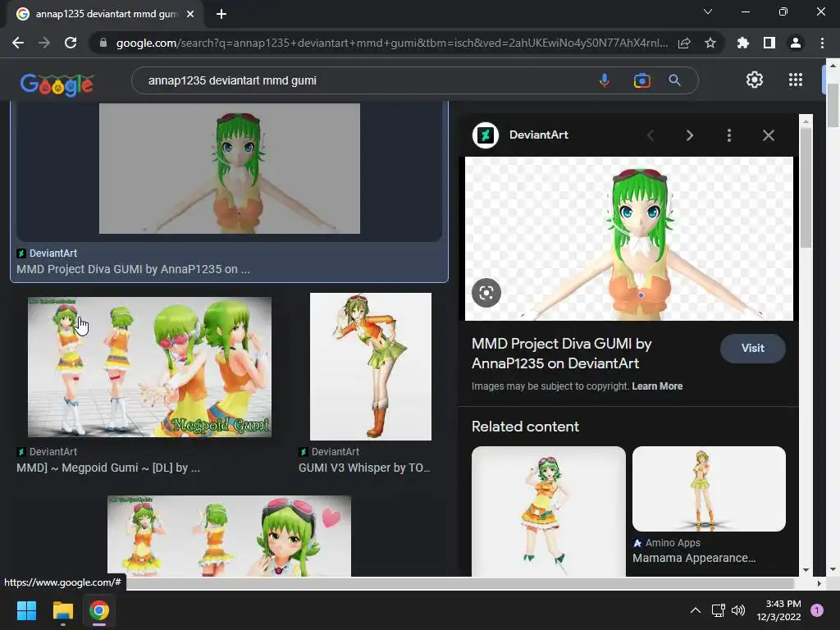The height and width of the screenshot is (630, 840).
Task: Open the notification badge in taskbar
Action: pyautogui.click(x=817, y=610)
